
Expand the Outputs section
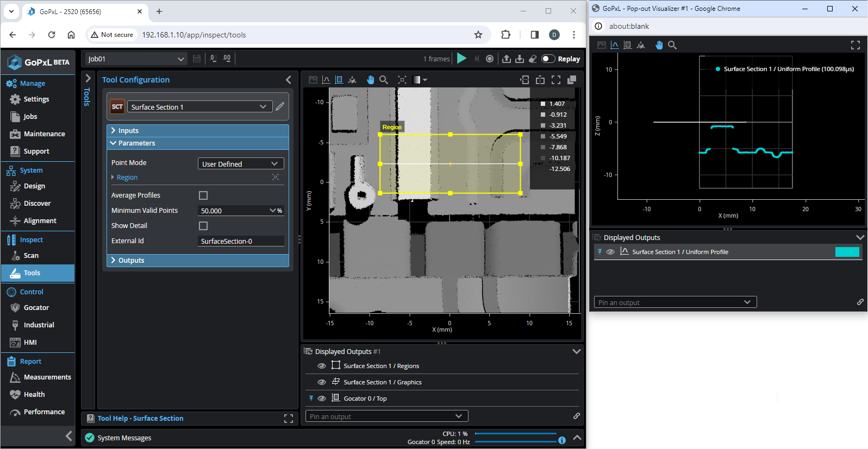pyautogui.click(x=131, y=261)
